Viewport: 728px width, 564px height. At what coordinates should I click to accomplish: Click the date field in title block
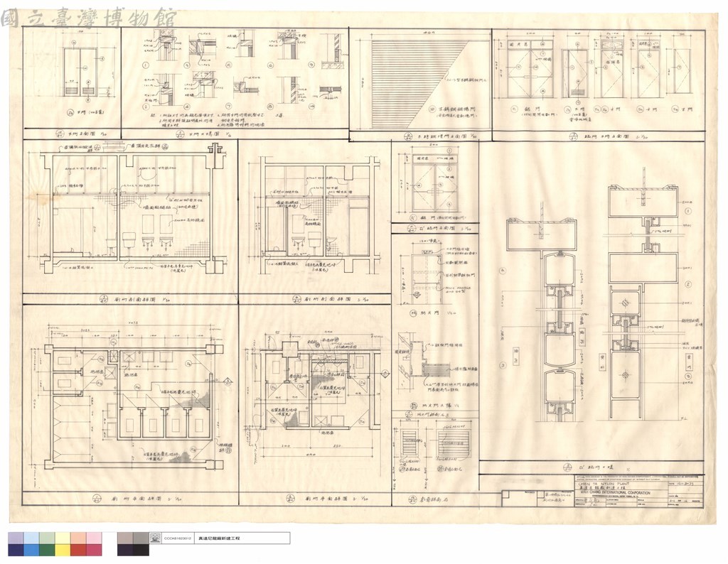point(685,483)
